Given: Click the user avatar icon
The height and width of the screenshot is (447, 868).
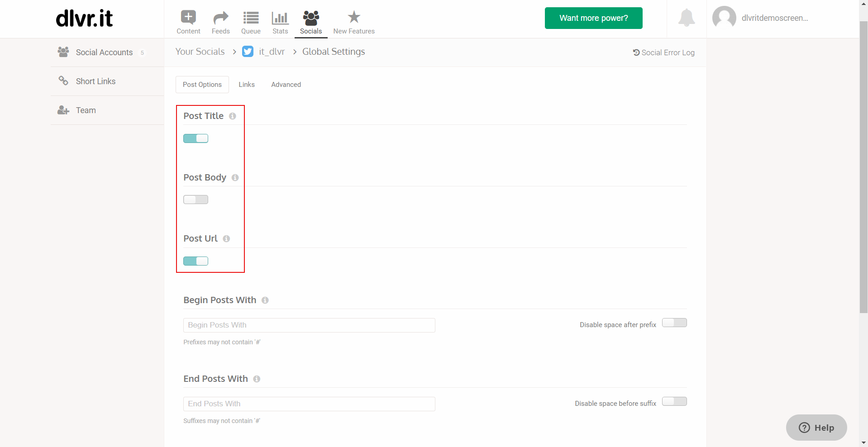Looking at the screenshot, I should click(724, 18).
